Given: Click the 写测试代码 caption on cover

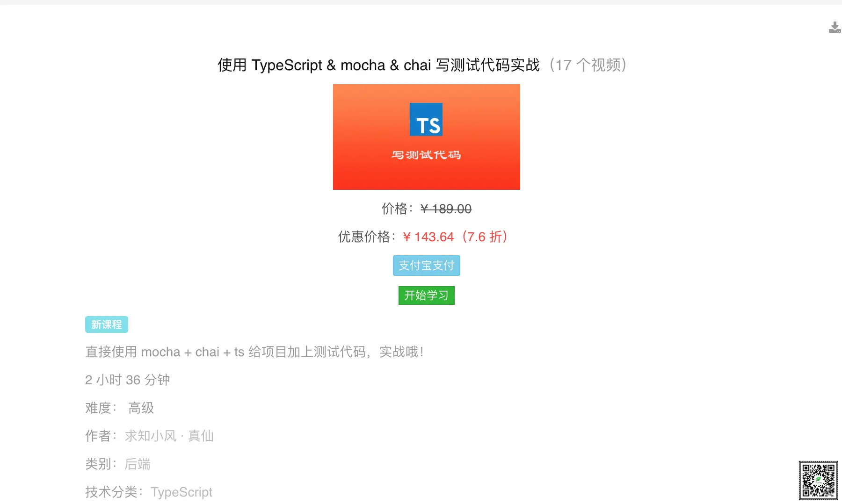Looking at the screenshot, I should pos(426,155).
